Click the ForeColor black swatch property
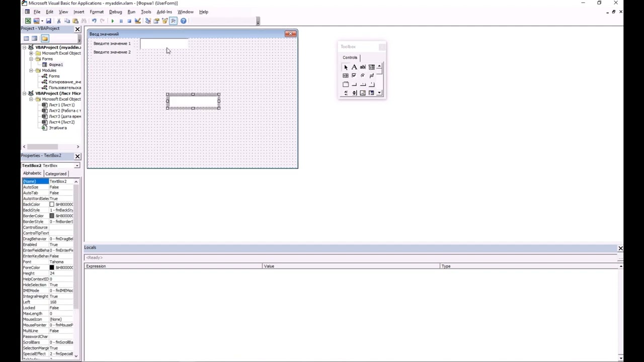 (x=51, y=267)
